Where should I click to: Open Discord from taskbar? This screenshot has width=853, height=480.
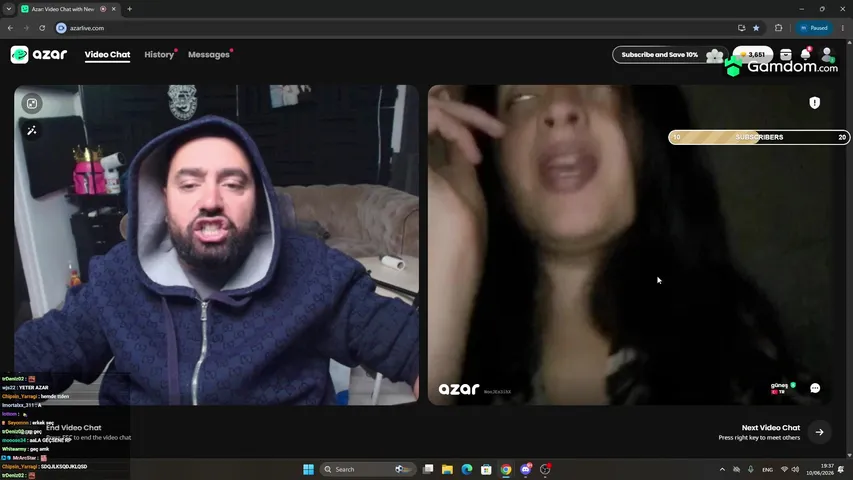coord(526,469)
